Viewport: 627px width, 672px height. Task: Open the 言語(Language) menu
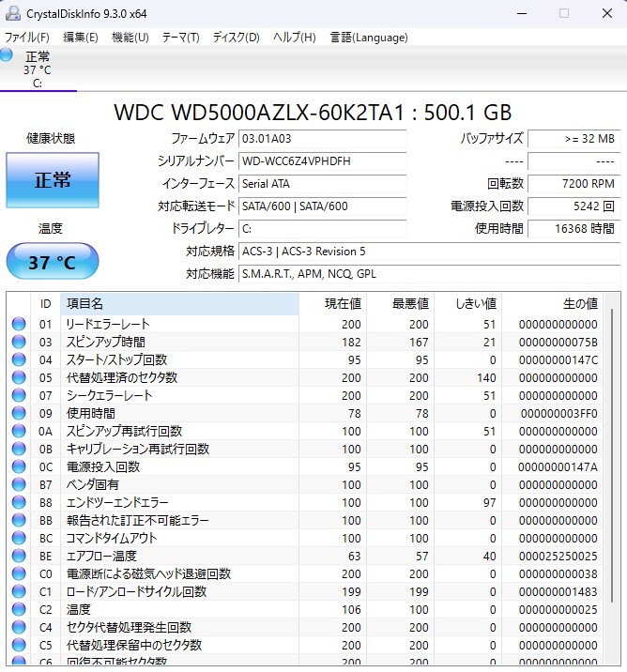point(369,38)
